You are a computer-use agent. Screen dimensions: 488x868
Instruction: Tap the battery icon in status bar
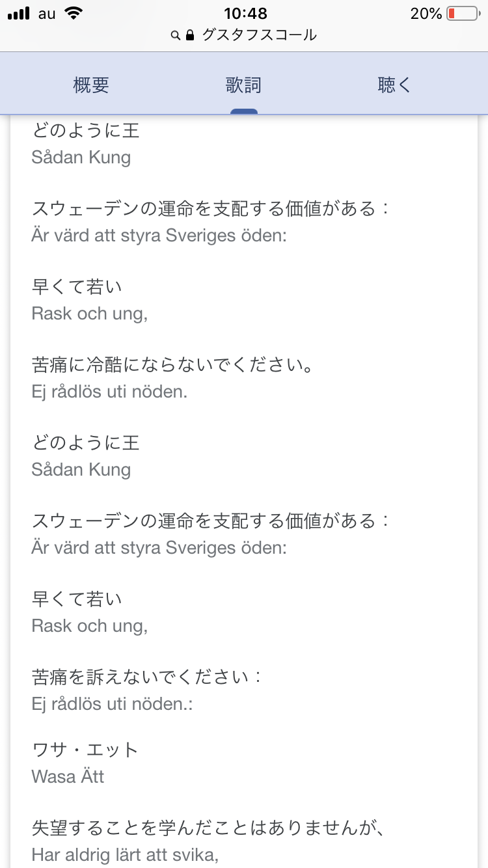point(461,14)
